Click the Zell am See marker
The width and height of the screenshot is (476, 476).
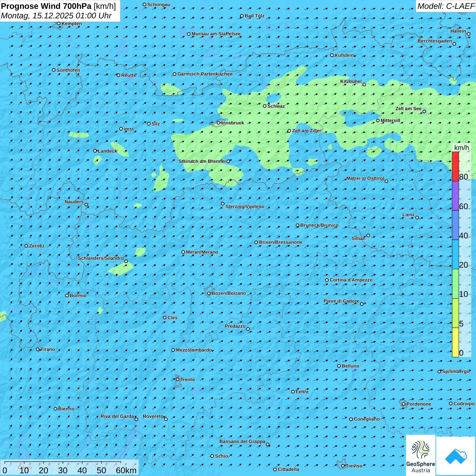coord(424,112)
